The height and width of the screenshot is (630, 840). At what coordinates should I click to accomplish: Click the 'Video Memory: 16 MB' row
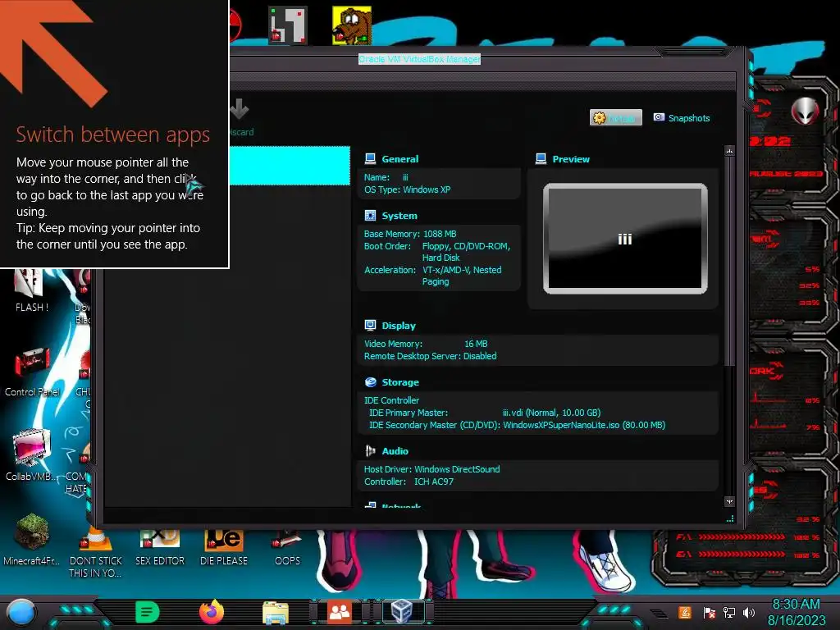click(426, 344)
